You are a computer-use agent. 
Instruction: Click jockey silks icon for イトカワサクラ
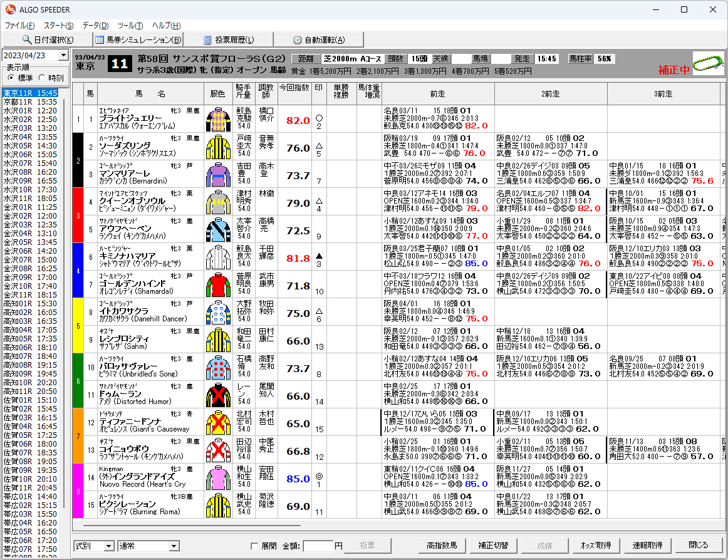[218, 313]
